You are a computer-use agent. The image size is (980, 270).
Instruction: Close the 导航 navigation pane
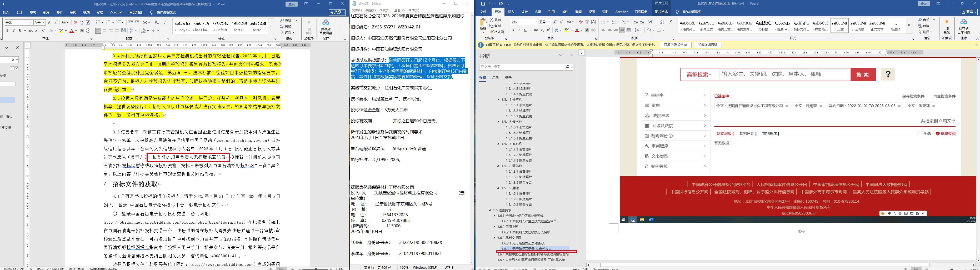point(571,56)
